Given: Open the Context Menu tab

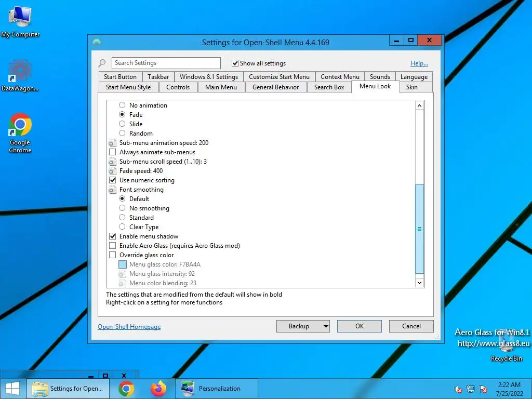Looking at the screenshot, I should (x=340, y=77).
